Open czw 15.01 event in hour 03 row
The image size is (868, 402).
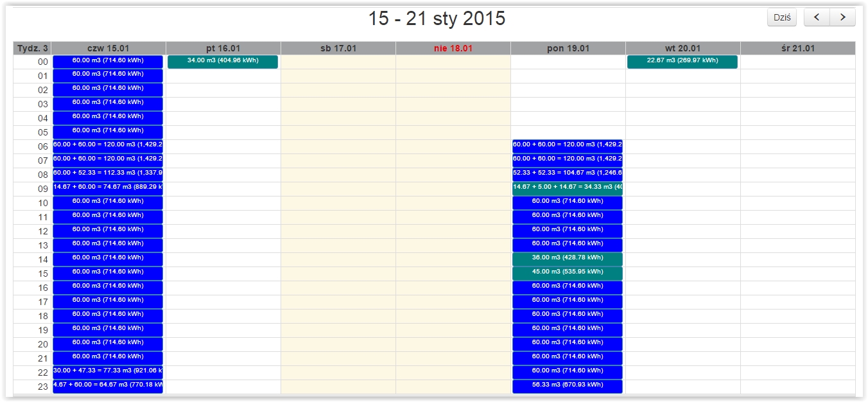pos(108,104)
